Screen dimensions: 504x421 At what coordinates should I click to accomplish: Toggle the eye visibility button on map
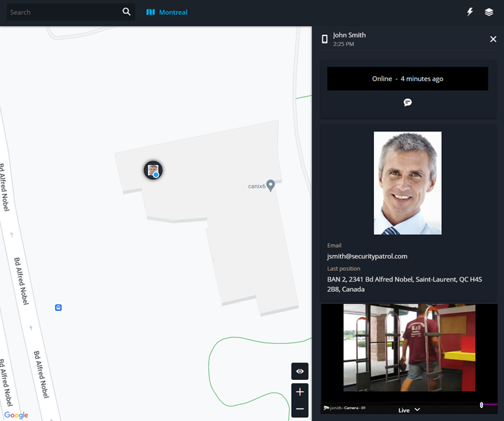(300, 371)
